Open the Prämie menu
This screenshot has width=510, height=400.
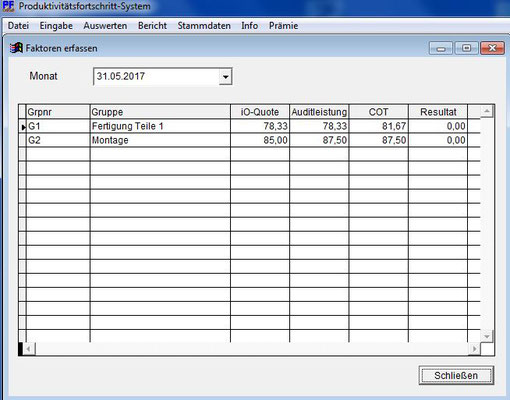point(283,26)
